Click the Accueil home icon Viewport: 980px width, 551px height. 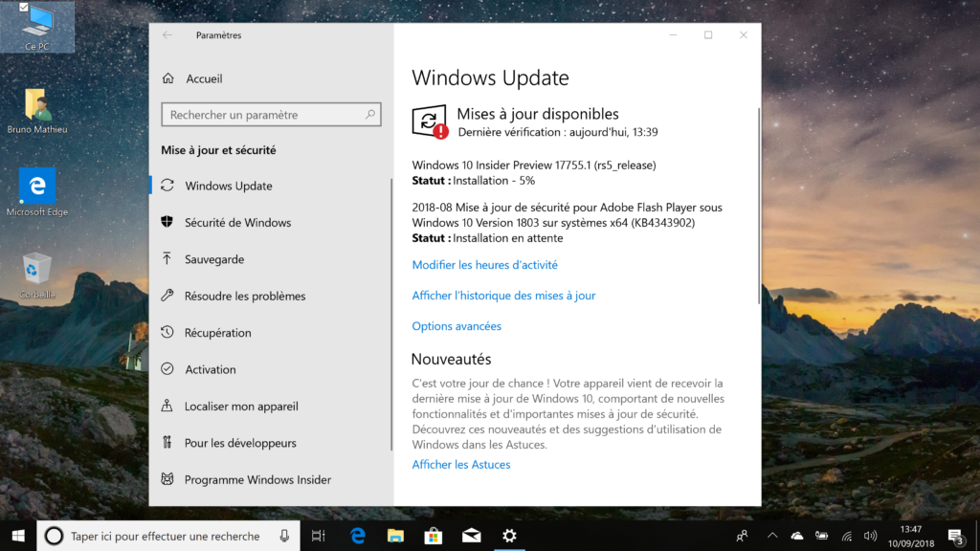pos(168,78)
